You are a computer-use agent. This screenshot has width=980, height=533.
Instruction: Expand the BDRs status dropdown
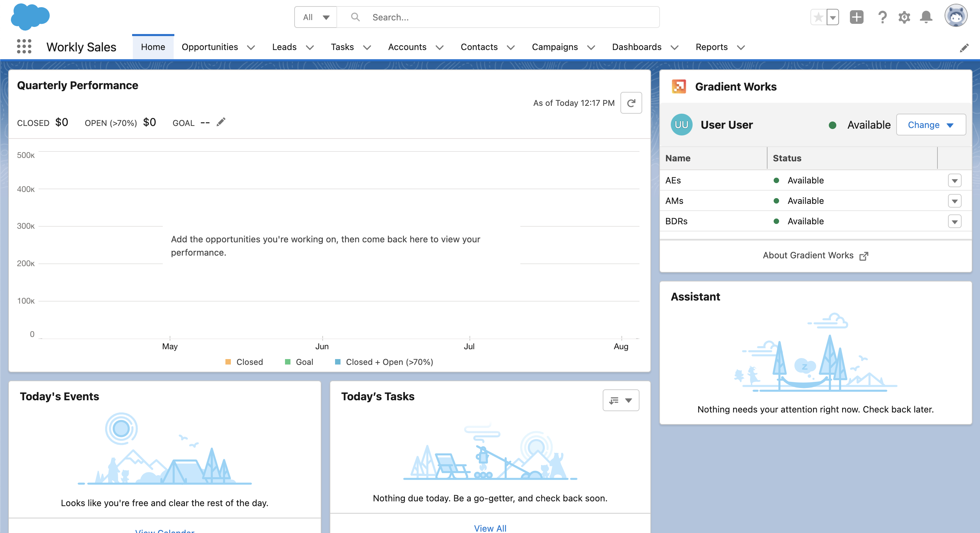coord(954,221)
